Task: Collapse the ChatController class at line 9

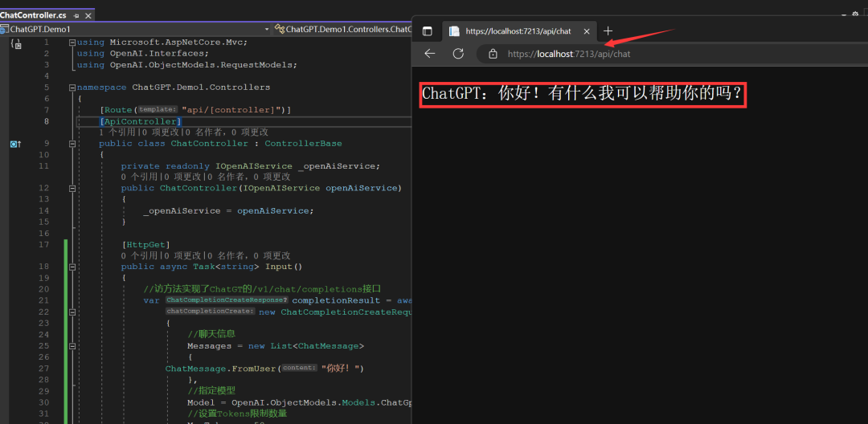Action: click(72, 144)
